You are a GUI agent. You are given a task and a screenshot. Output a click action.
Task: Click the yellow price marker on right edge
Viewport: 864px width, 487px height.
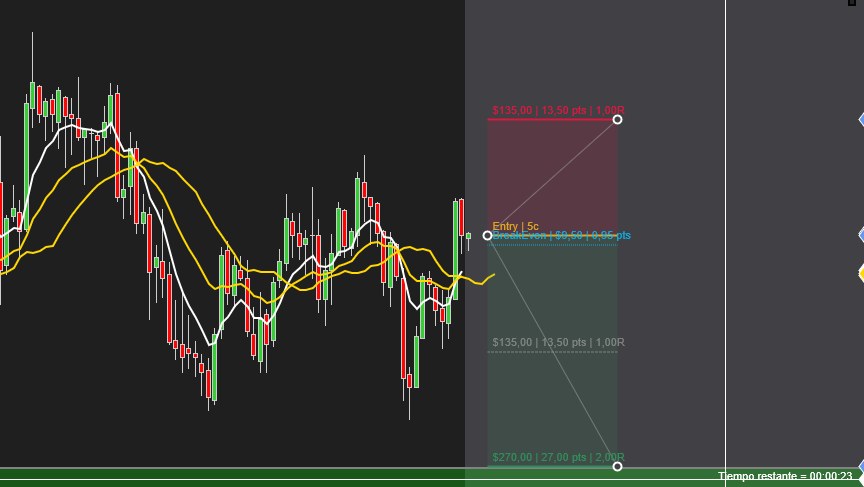coord(861,273)
